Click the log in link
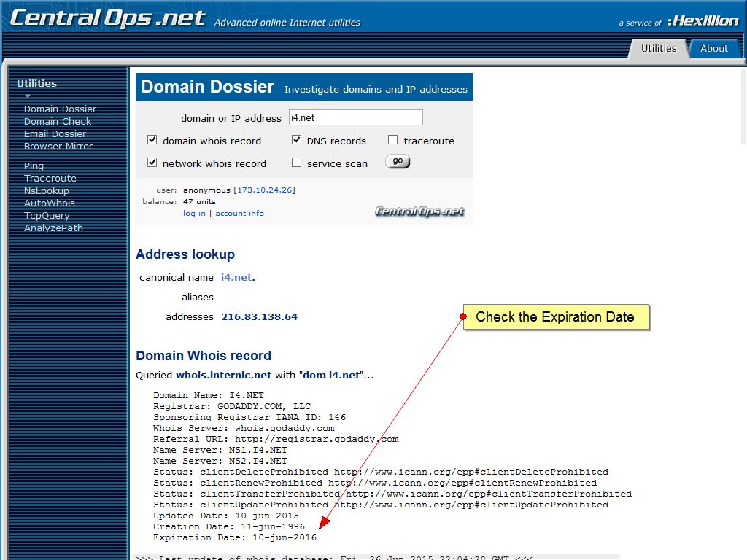This screenshot has width=747, height=560. tap(194, 214)
